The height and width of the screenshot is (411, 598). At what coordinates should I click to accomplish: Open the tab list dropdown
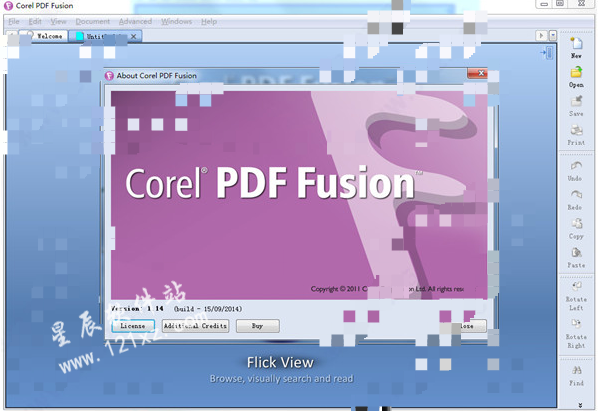(x=553, y=35)
